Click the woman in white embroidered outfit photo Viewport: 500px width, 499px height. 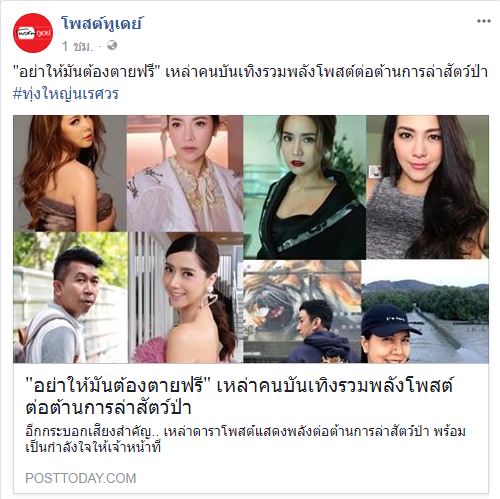[x=185, y=173]
